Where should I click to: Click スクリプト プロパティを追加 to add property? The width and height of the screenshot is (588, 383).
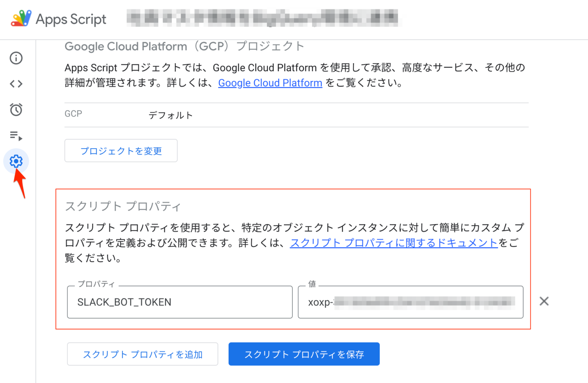[x=142, y=354]
